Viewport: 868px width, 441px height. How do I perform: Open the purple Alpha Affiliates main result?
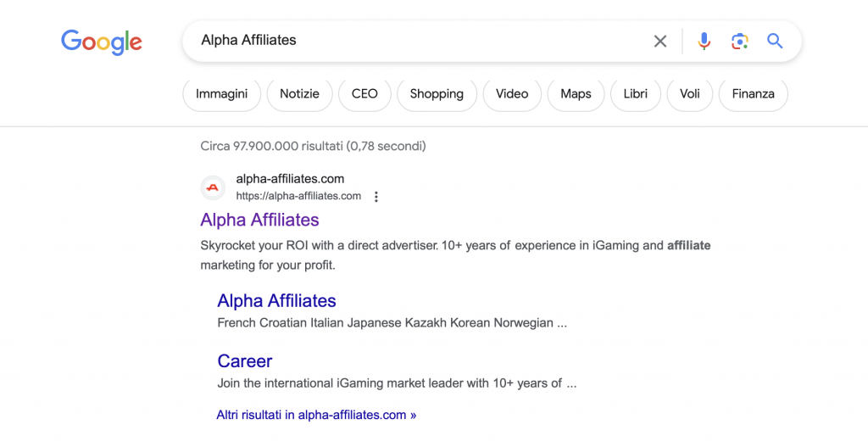click(x=259, y=220)
